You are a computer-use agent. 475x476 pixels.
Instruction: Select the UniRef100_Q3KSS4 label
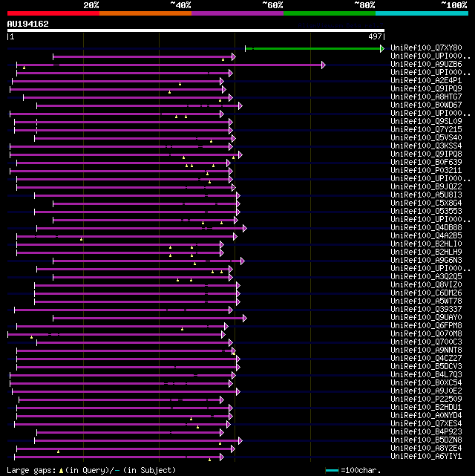coord(426,146)
